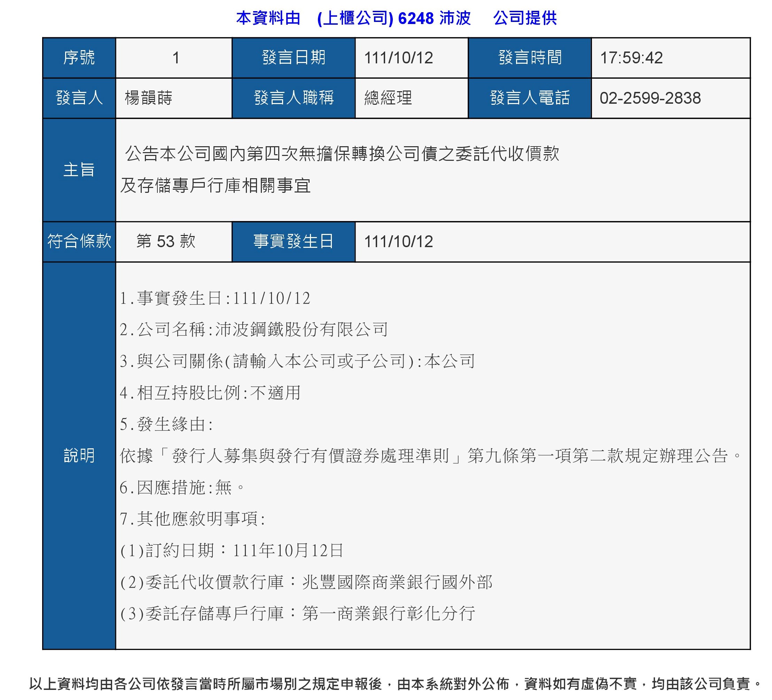The image size is (772, 700).
Task: Click the date '111/10/12' beside 事實發生日 header
Action: pos(399,242)
